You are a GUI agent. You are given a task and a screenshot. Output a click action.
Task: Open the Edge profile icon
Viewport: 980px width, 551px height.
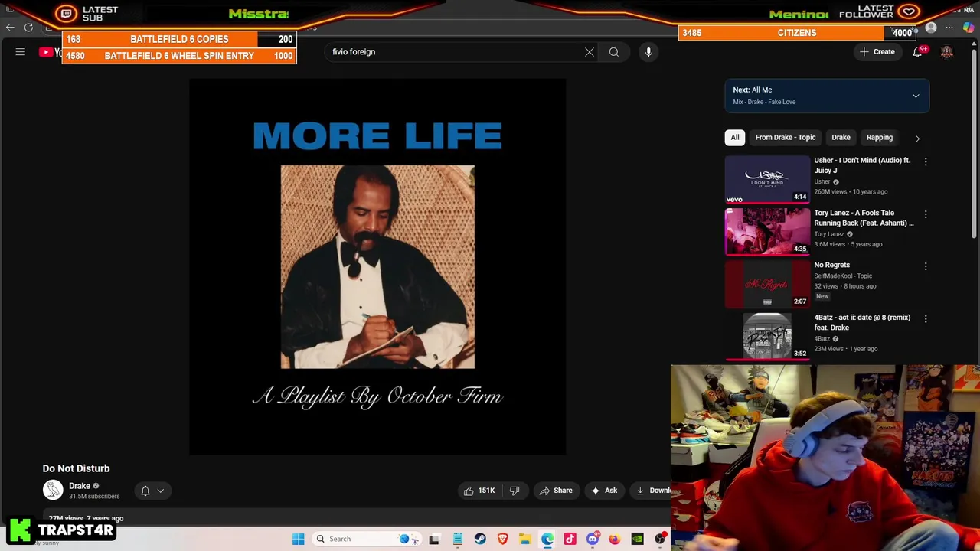931,28
